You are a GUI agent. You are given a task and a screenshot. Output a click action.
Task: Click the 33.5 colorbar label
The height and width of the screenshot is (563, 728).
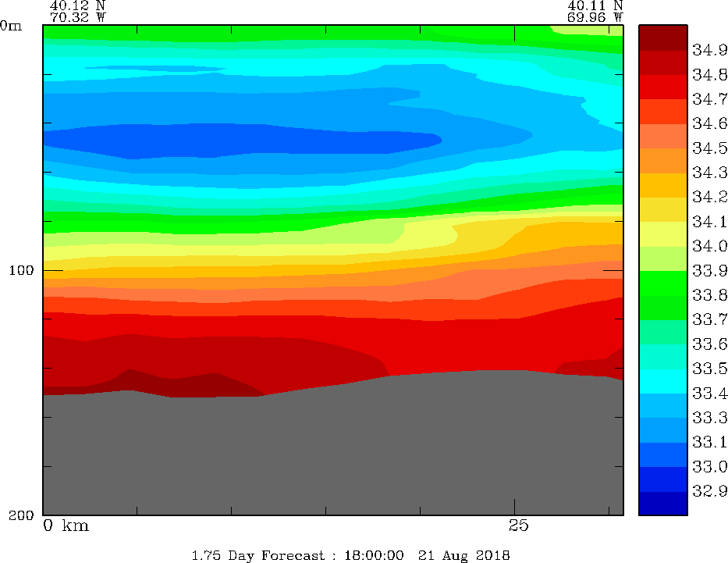[709, 369]
